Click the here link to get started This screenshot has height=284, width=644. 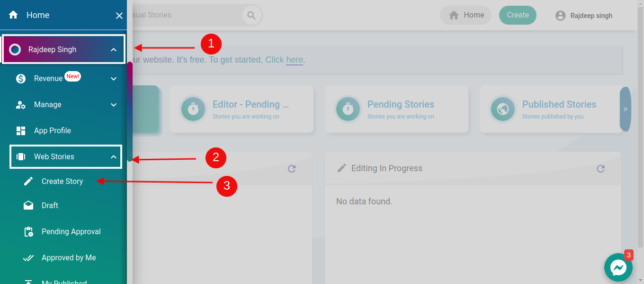pyautogui.click(x=295, y=60)
